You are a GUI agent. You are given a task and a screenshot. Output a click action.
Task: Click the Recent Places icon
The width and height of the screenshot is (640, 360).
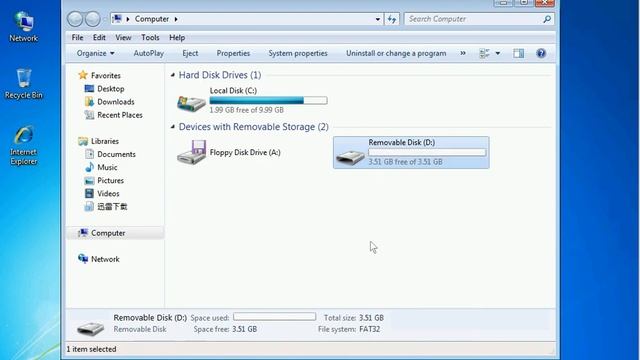(89, 115)
